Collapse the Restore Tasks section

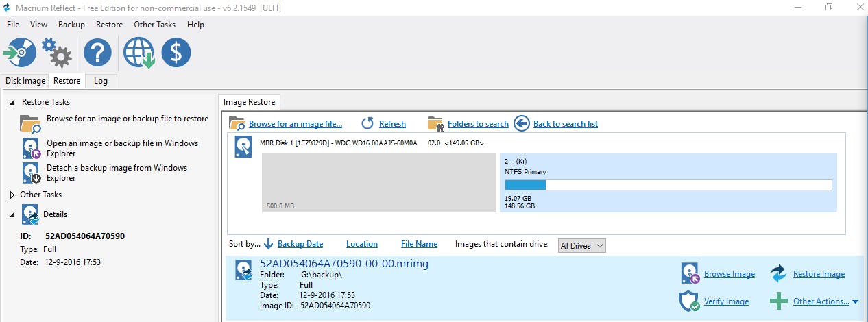point(13,102)
